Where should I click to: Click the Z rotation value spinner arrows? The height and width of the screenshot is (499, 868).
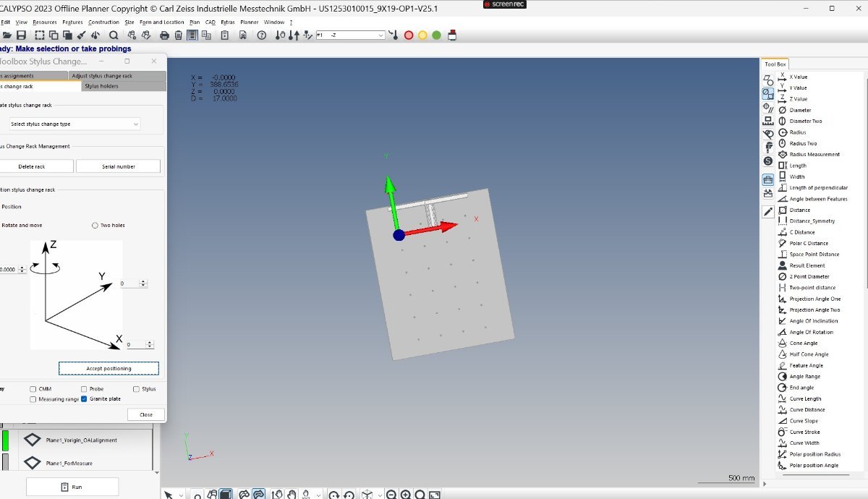point(22,269)
